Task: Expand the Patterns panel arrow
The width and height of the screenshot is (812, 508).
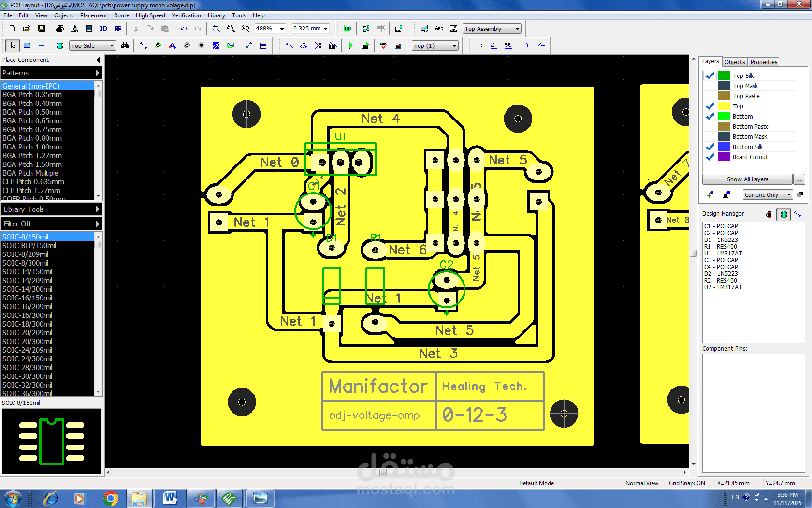Action: [x=98, y=73]
